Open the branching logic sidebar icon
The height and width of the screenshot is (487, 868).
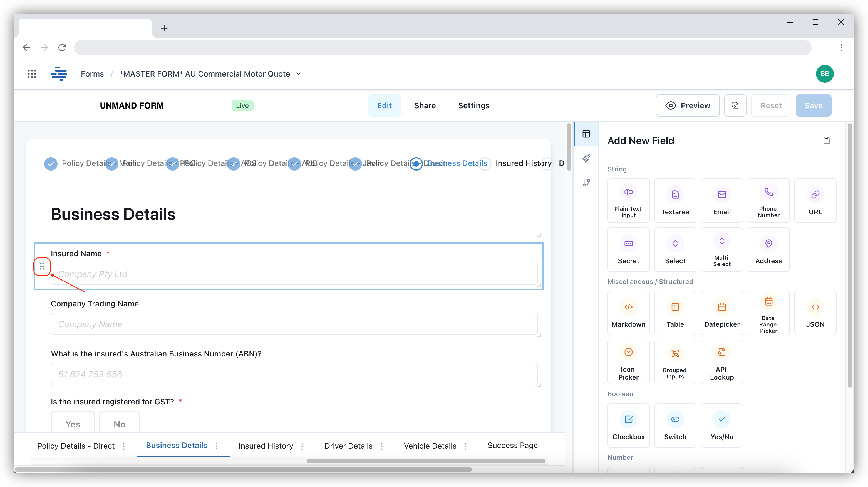pos(586,183)
